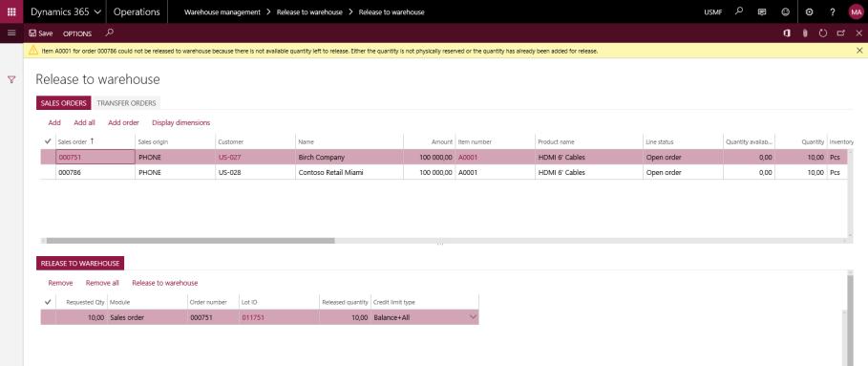Open the OPTIONS menu
The width and height of the screenshot is (868, 366).
(x=77, y=33)
